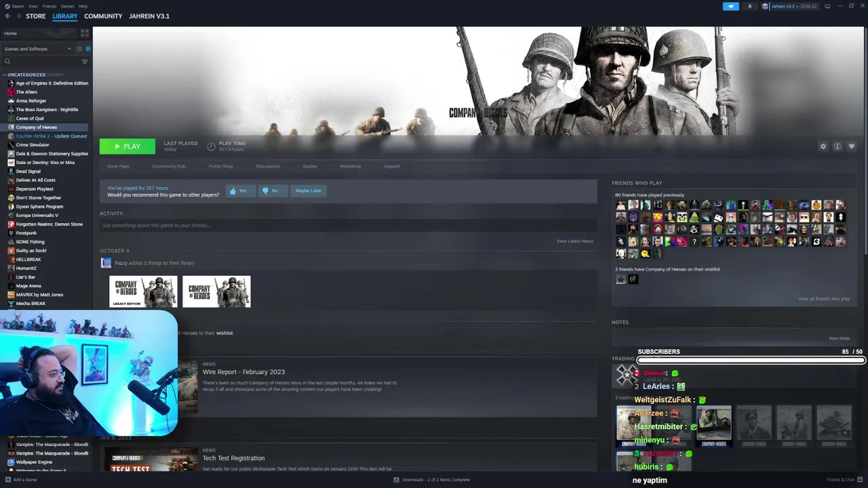Vote thumbs down No on recommendation
This screenshot has width=868, height=488.
(272, 191)
